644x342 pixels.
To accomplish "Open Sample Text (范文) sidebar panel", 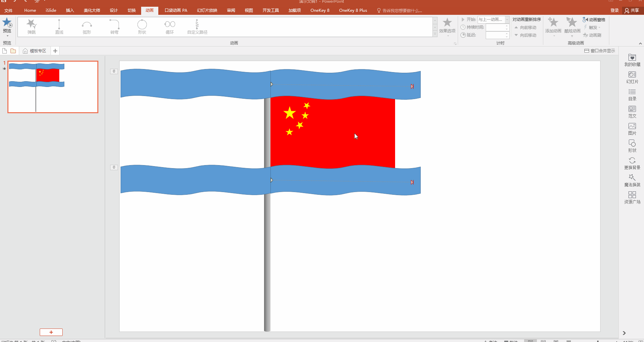I will click(x=632, y=112).
